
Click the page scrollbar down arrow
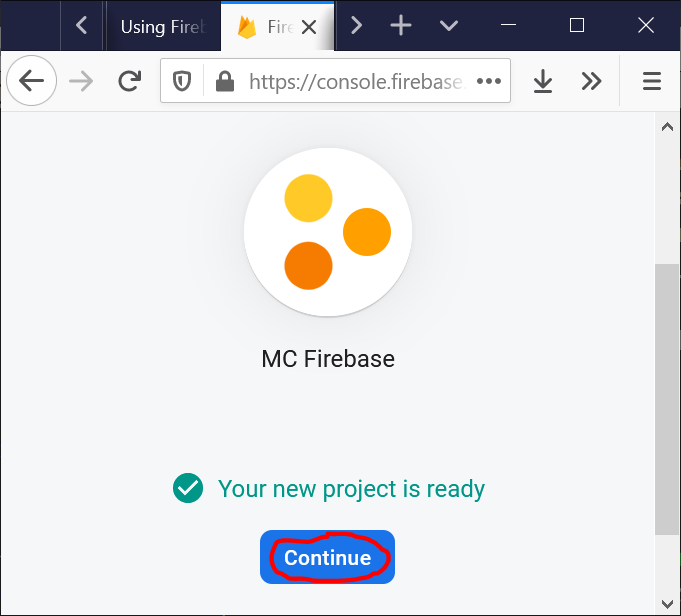pyautogui.click(x=666, y=603)
